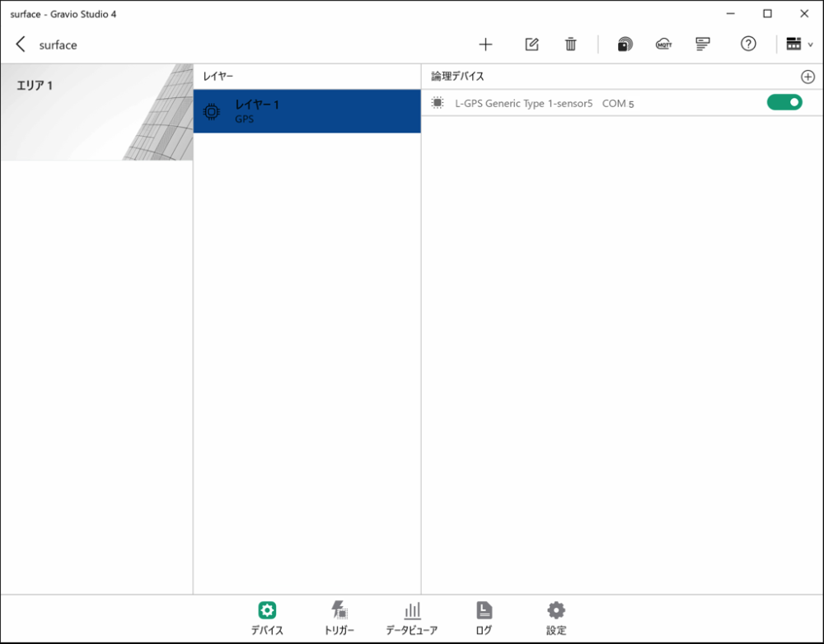Viewport: 824px width, 644px height.
Task: Open the MQTT cloud settings icon
Action: (663, 44)
